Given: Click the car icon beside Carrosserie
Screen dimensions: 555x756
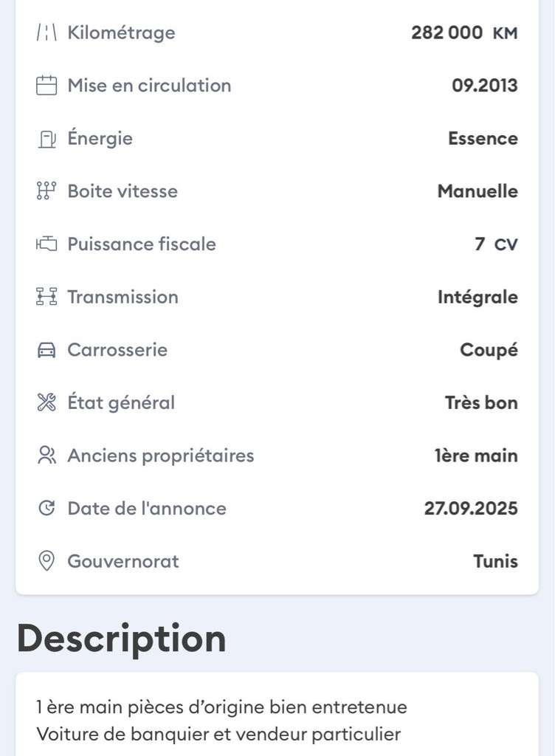Looking at the screenshot, I should (46, 350).
